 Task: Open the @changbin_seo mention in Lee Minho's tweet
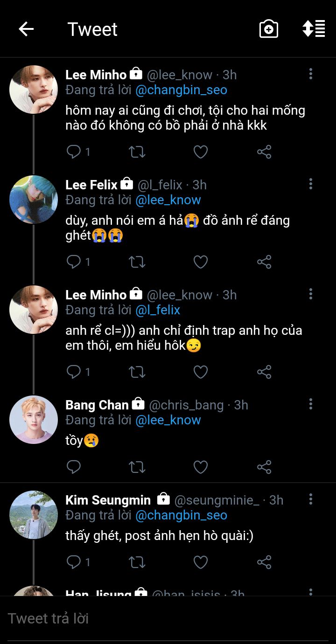181,90
